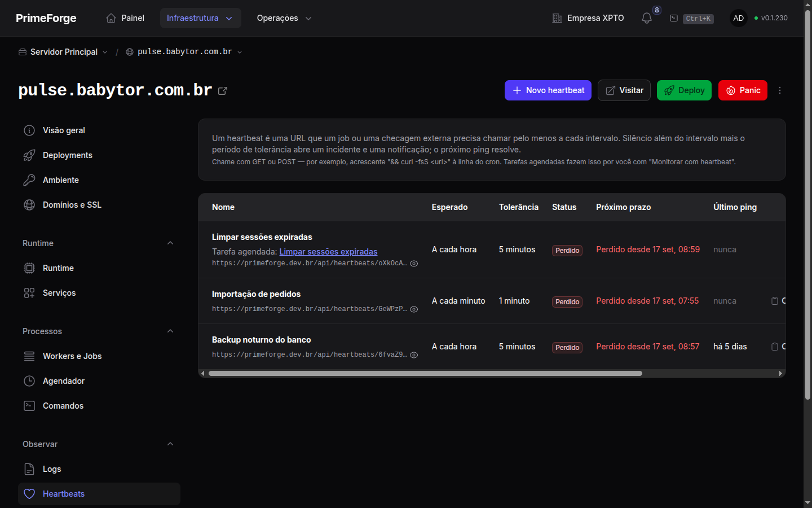Expand the Operações dropdown
The height and width of the screenshot is (508, 812).
click(x=284, y=18)
